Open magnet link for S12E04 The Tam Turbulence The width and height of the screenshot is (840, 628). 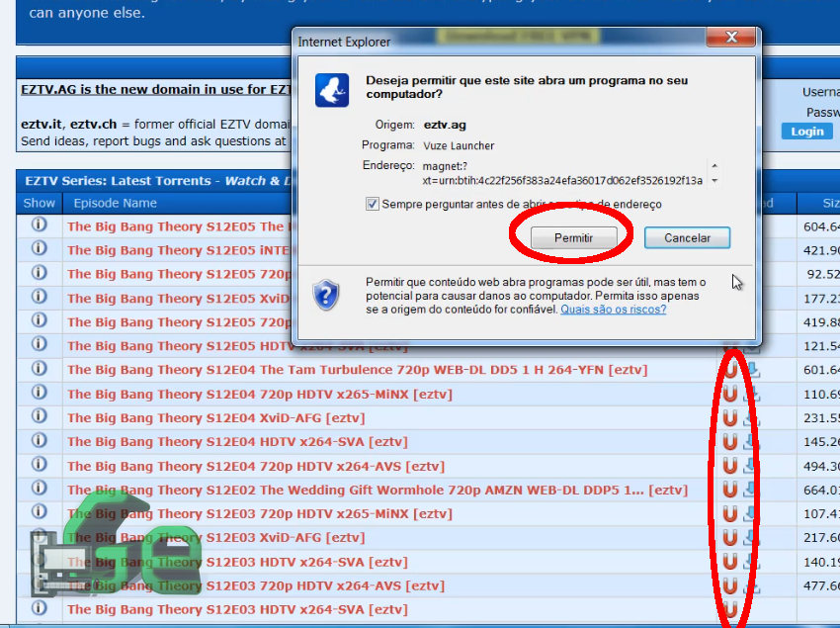click(730, 370)
